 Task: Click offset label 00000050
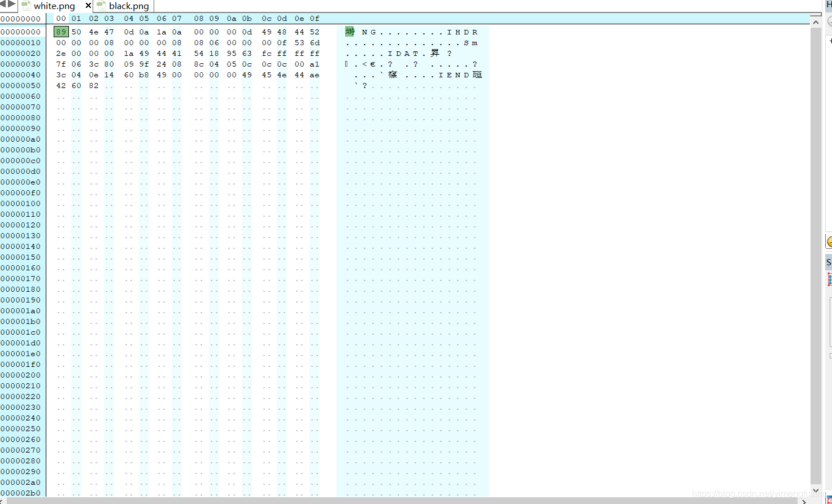pos(21,86)
